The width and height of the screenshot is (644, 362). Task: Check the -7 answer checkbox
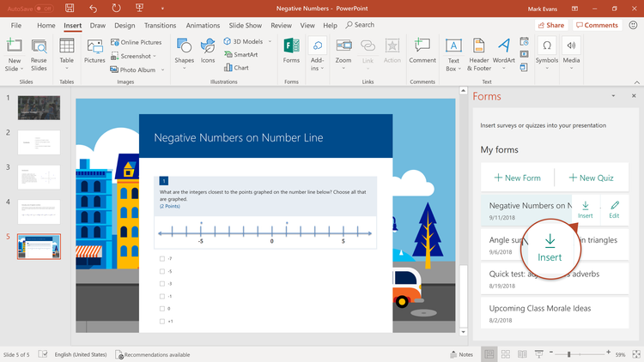[x=161, y=257]
